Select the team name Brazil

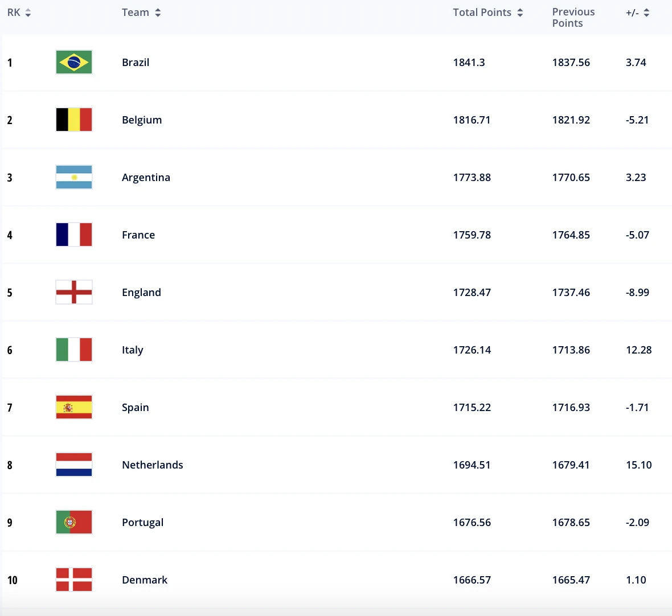pyautogui.click(x=136, y=62)
